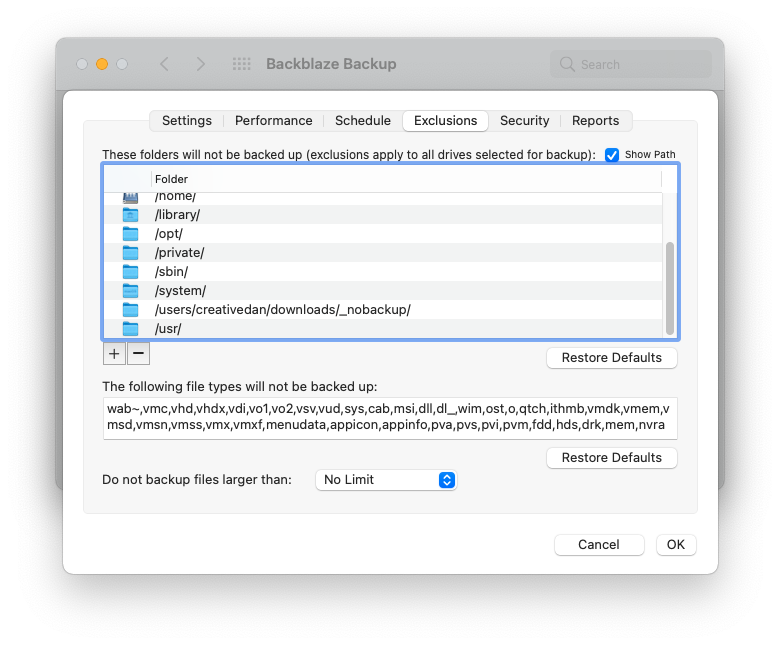780x648 pixels.
Task: Click the folder icon beside the _nobackup path
Action: click(x=130, y=310)
